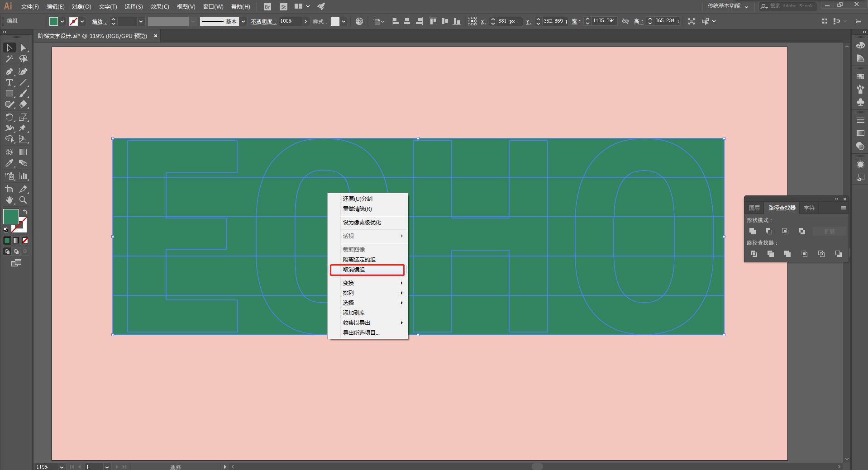868x470 pixels.
Task: Select the Eraser tool
Action: (24, 104)
